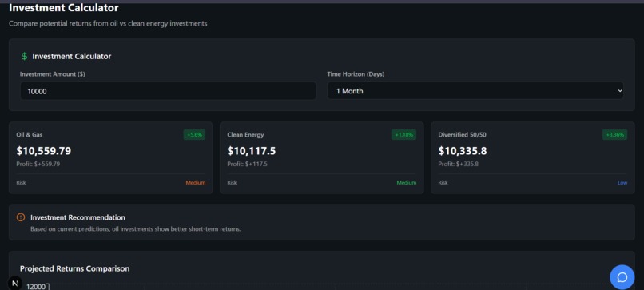
Task: Click the Next.js N logo badge
Action: point(15,284)
